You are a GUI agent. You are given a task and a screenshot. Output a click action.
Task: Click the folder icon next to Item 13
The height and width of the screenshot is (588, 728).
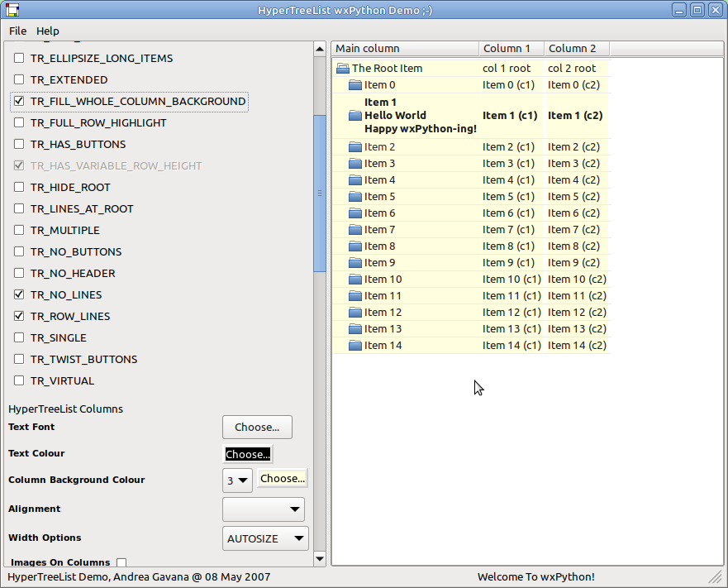click(355, 329)
